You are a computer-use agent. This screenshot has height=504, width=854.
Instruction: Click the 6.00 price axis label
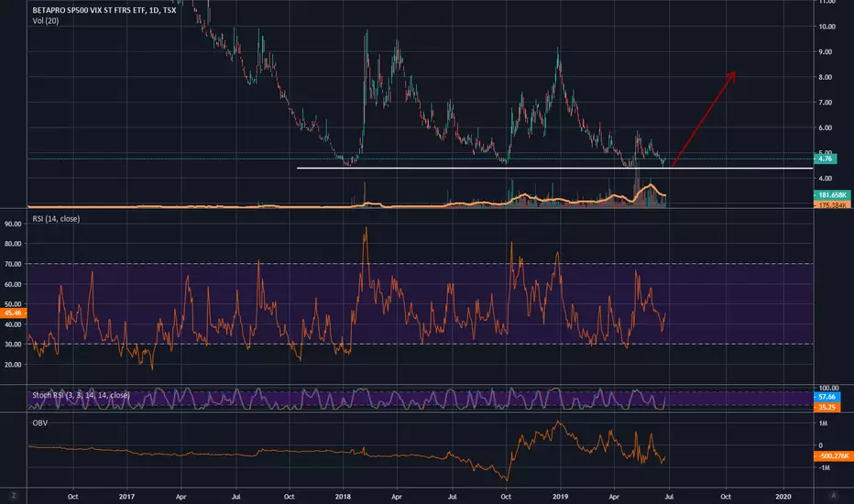pyautogui.click(x=825, y=128)
